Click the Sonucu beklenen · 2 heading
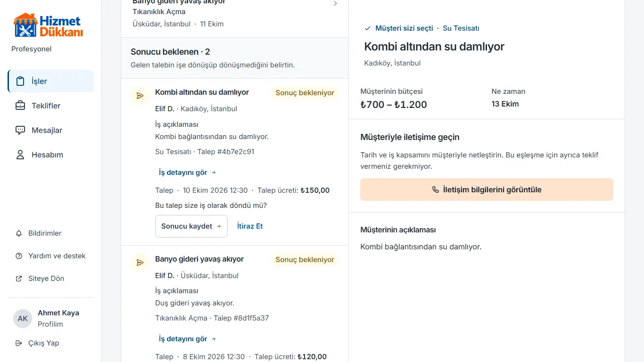The image size is (644, 362). [170, 52]
